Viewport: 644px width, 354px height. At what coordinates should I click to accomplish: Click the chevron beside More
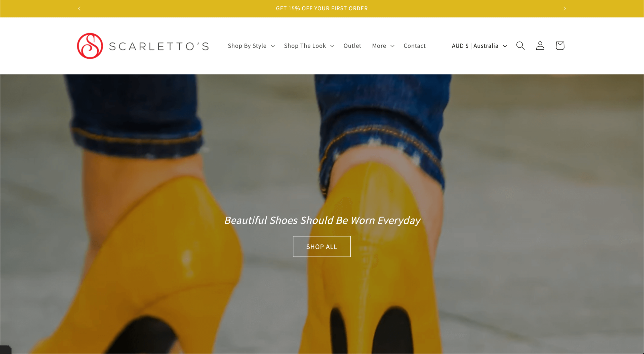pyautogui.click(x=392, y=46)
